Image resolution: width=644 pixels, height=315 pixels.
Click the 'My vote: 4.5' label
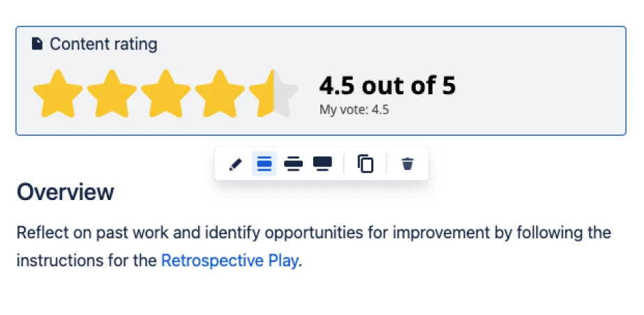354,110
